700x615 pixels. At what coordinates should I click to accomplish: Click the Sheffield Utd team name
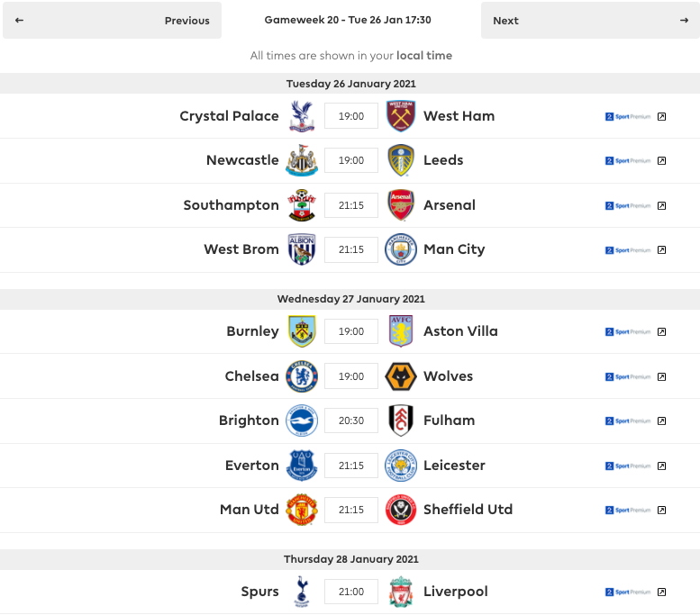[468, 510]
